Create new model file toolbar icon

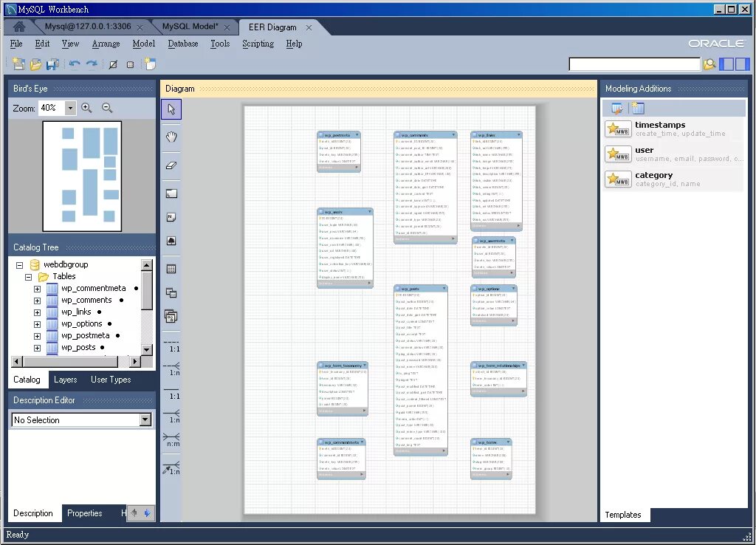tap(18, 64)
